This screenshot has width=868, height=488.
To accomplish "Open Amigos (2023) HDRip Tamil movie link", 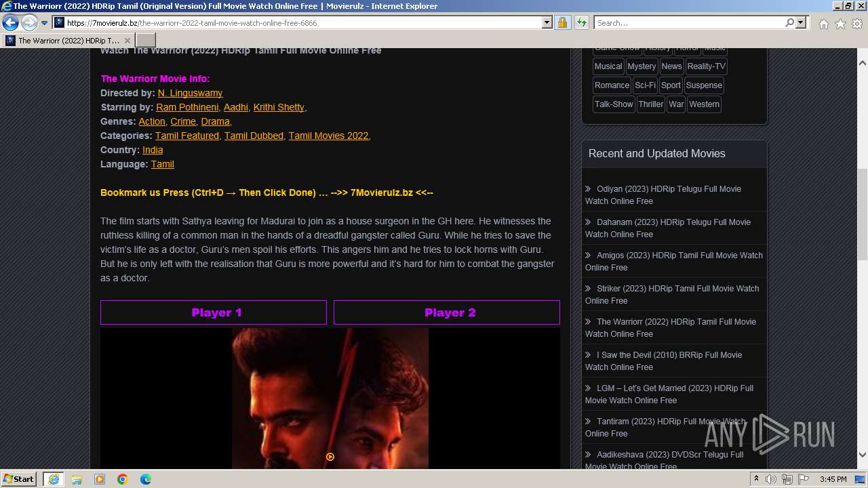I will [x=674, y=262].
